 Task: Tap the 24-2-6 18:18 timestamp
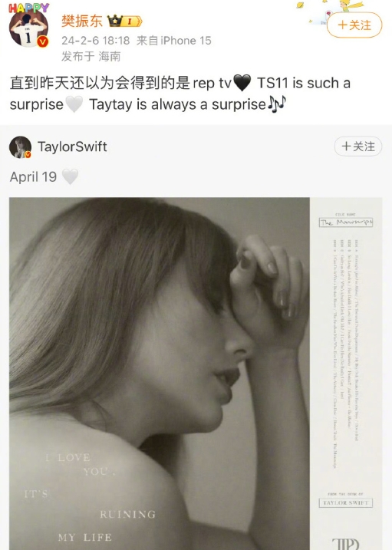pos(96,41)
